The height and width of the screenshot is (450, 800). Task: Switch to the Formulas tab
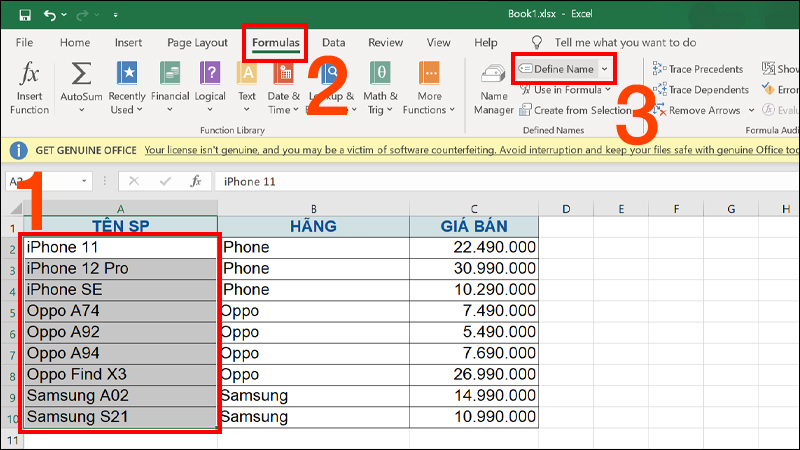pos(275,43)
